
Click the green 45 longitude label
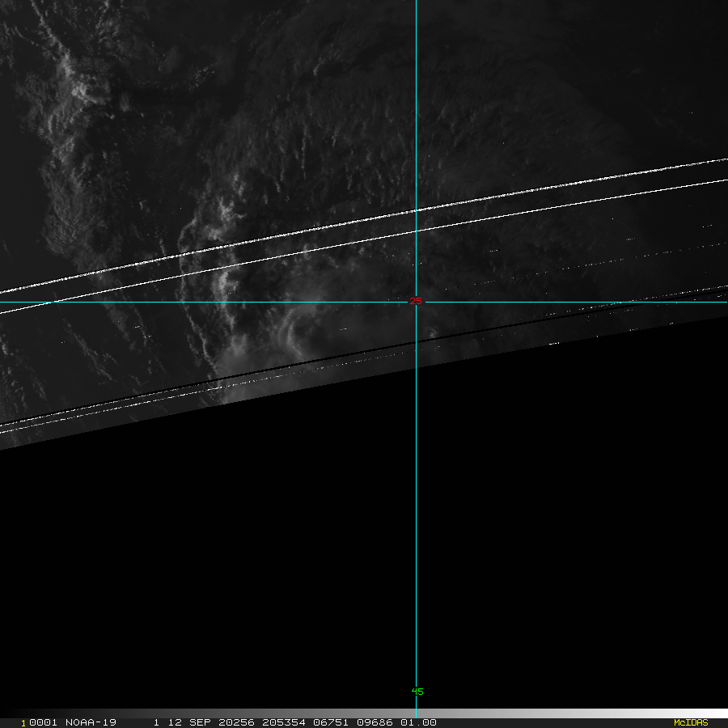coord(417,692)
